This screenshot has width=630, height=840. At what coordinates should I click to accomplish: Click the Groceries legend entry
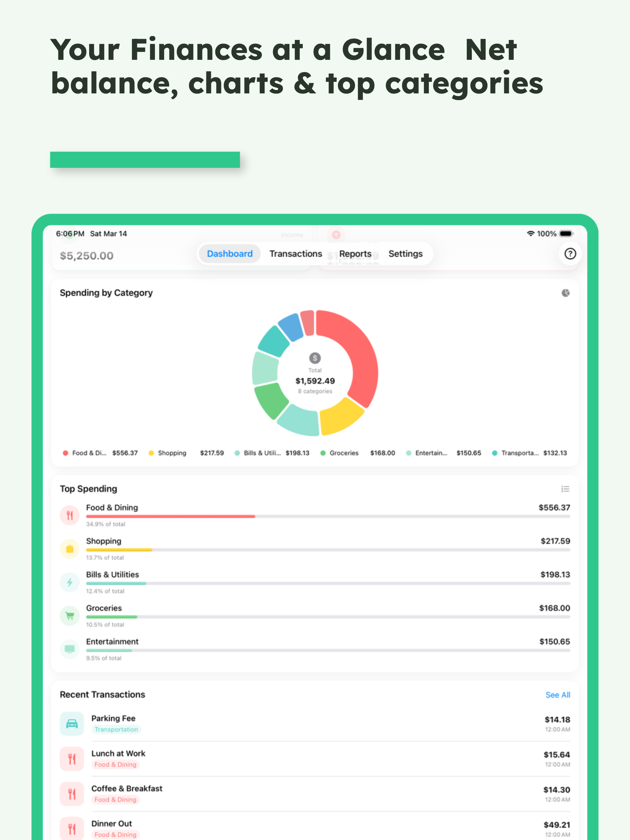point(358,453)
